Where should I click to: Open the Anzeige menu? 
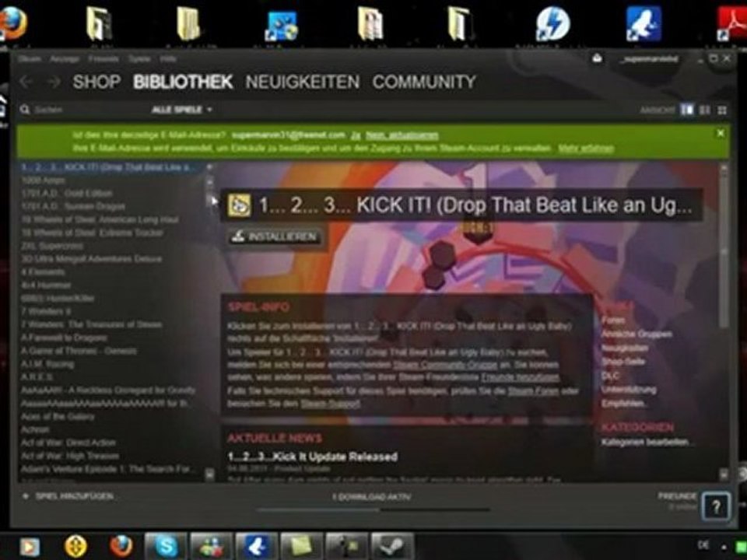[x=65, y=59]
